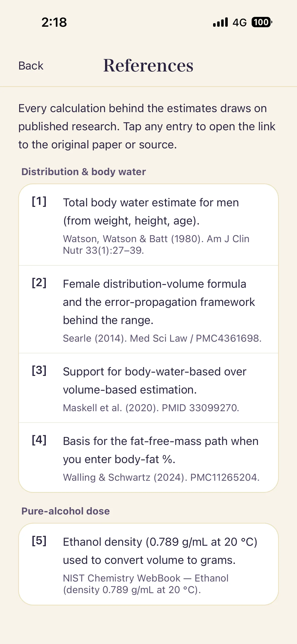Tap the clock showing 2:18
This screenshot has width=297, height=644.
pyautogui.click(x=54, y=22)
